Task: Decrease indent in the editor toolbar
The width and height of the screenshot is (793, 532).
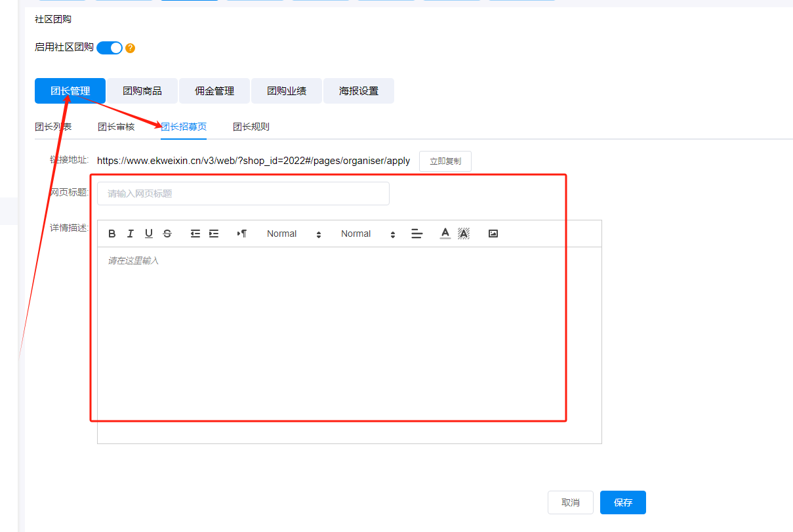Action: 195,234
